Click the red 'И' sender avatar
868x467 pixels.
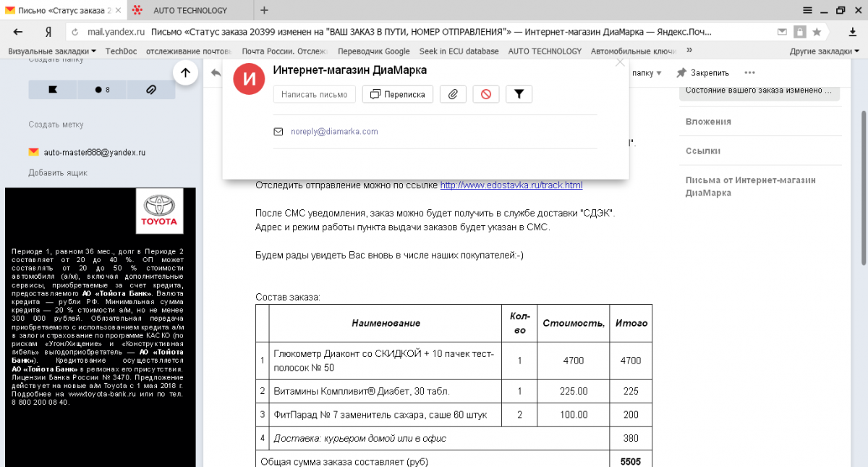tap(249, 79)
